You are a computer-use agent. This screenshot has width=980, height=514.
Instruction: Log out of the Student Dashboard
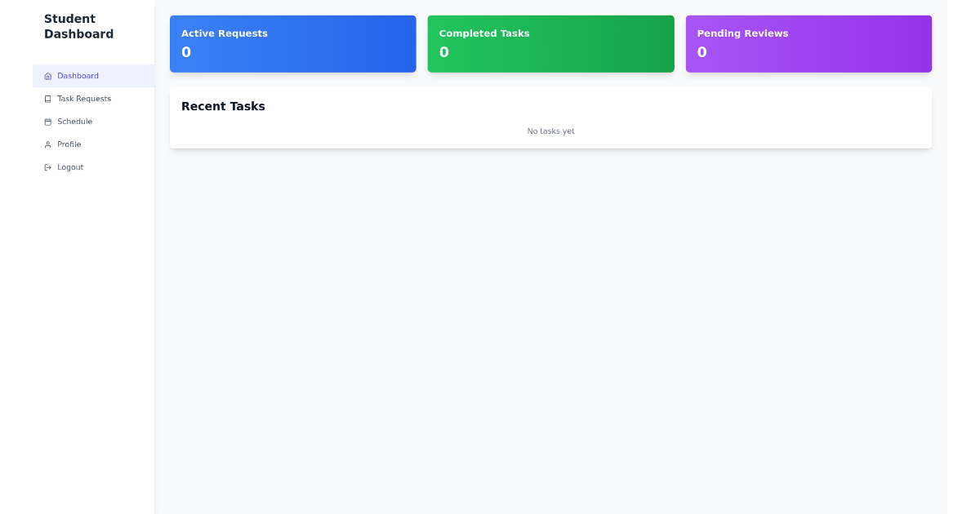[70, 166]
